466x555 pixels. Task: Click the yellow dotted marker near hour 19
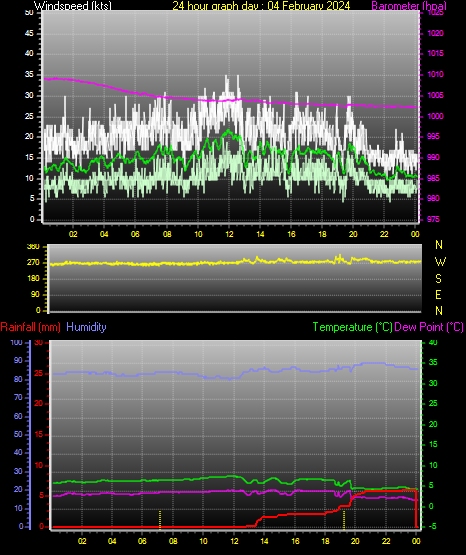[x=344, y=520]
